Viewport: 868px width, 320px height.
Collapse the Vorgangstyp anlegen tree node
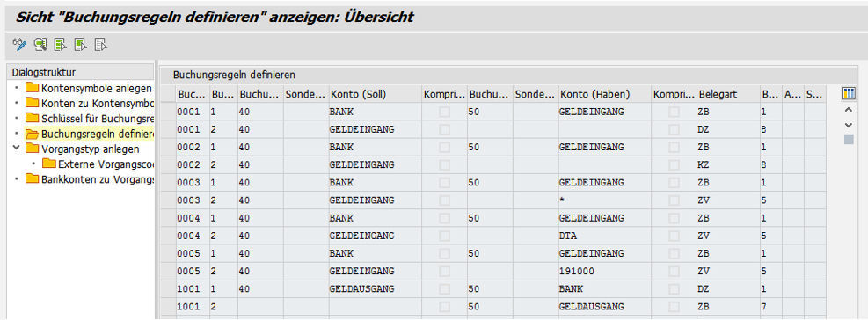coord(17,149)
